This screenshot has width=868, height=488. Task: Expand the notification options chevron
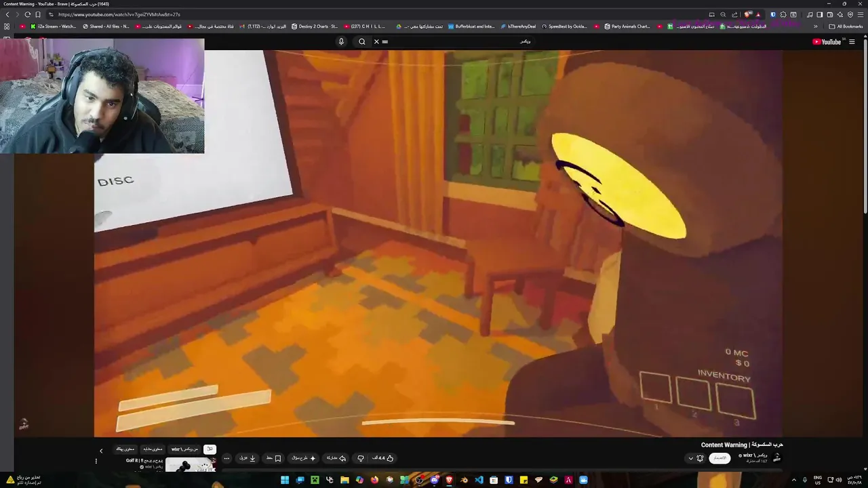click(691, 458)
